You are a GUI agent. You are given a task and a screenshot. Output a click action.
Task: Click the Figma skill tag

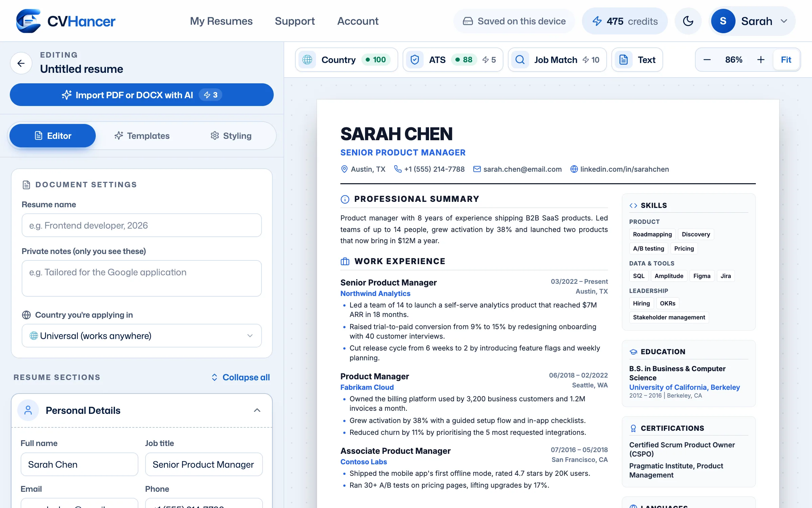pos(702,276)
